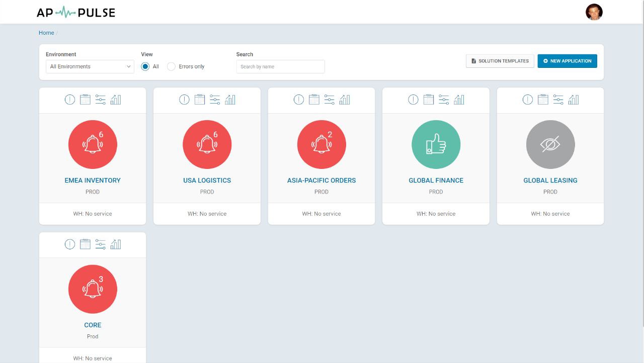Click the red alarm bell on EMEA Inventory
The image size is (644, 363).
[93, 145]
